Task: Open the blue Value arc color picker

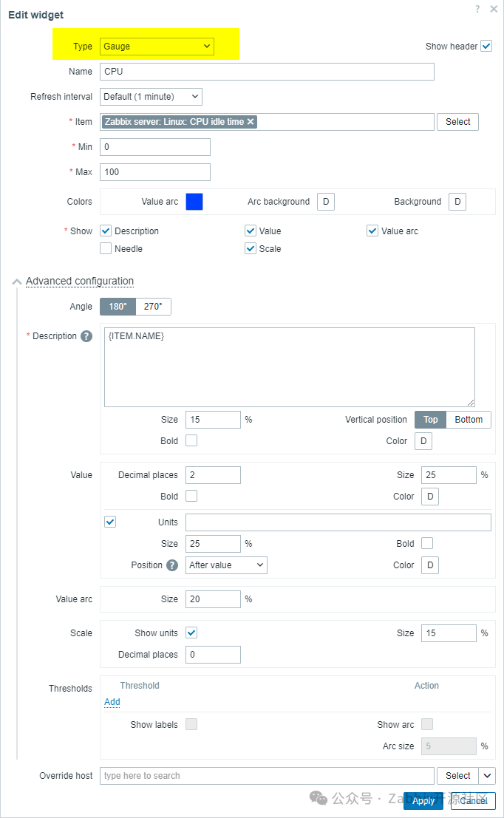Action: (194, 202)
